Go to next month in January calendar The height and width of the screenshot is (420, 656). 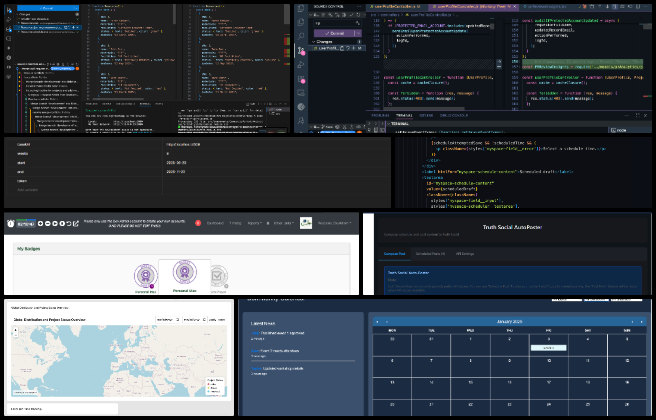633,322
